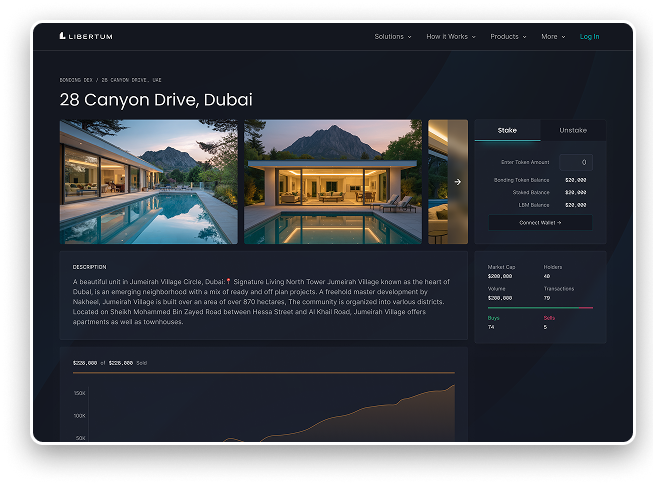Click the 28 Canyon Drive, Dubai heading
Screen dimensions: 653x485
[156, 100]
